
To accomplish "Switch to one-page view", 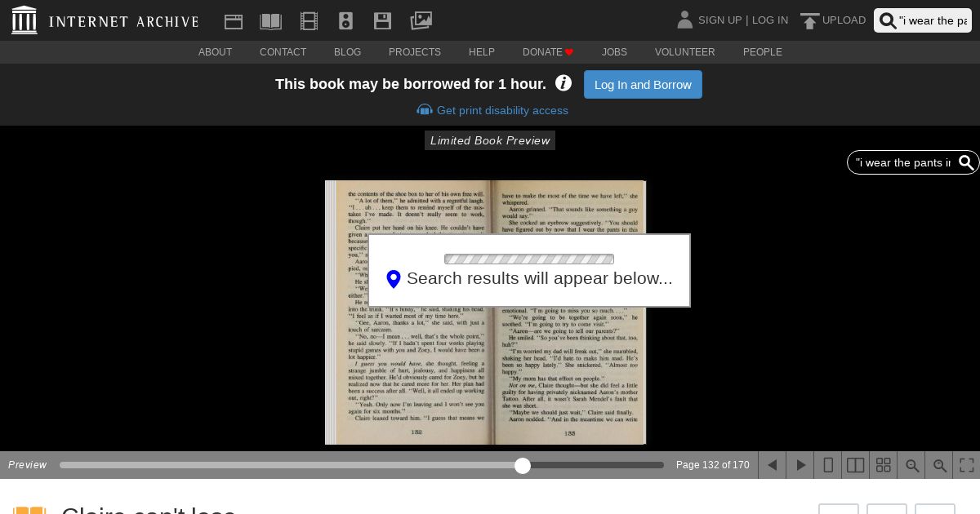I will point(827,465).
